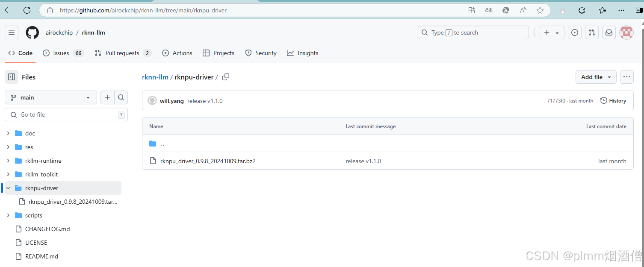Image resolution: width=644 pixels, height=267 pixels.
Task: Search files using magnifier icon in sidebar
Action: point(121,97)
